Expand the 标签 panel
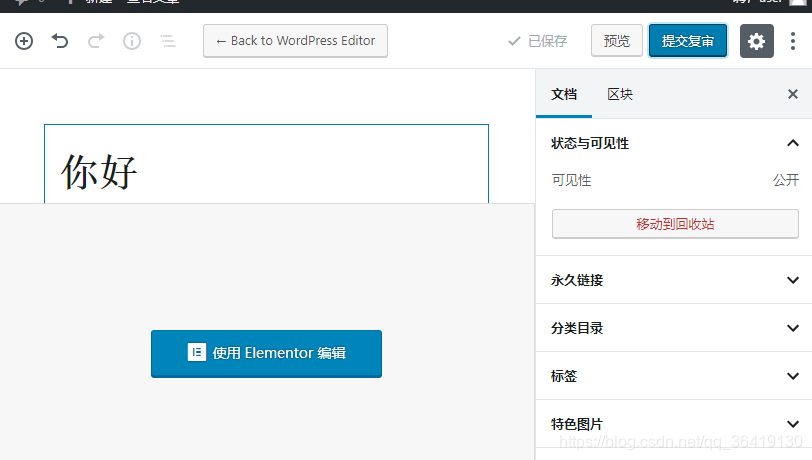 point(674,376)
